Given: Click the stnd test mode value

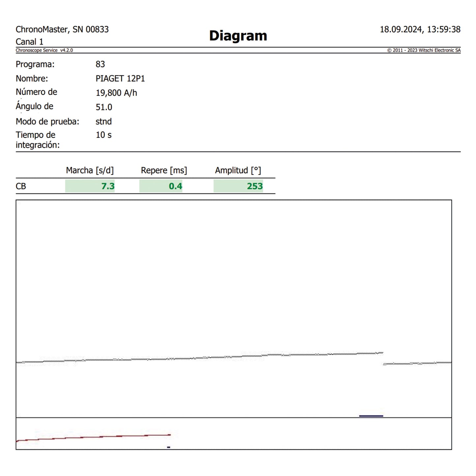Looking at the screenshot, I should coord(103,122).
